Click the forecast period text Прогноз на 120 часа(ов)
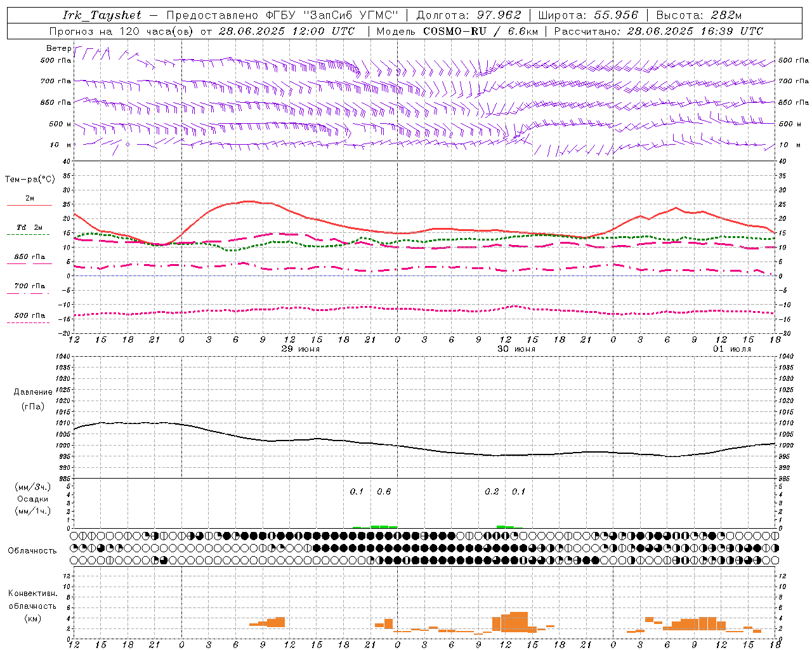Image resolution: width=812 pixels, height=650 pixels. tap(122, 31)
